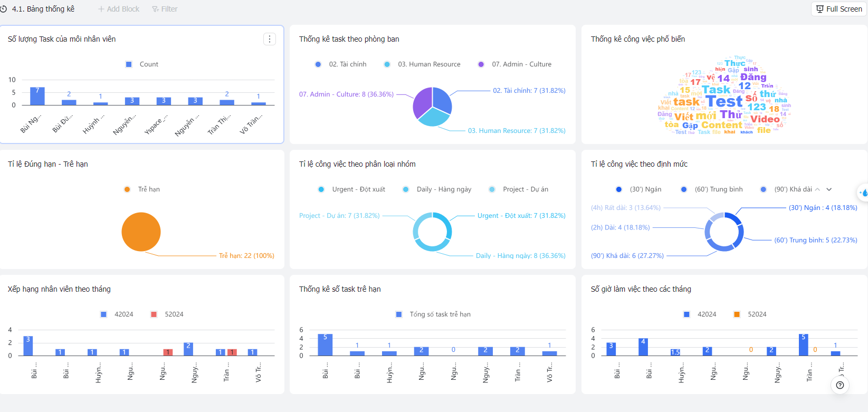This screenshot has width=868, height=412.
Task: Toggle the Daily - Hàng ngày legend item
Action: (437, 189)
